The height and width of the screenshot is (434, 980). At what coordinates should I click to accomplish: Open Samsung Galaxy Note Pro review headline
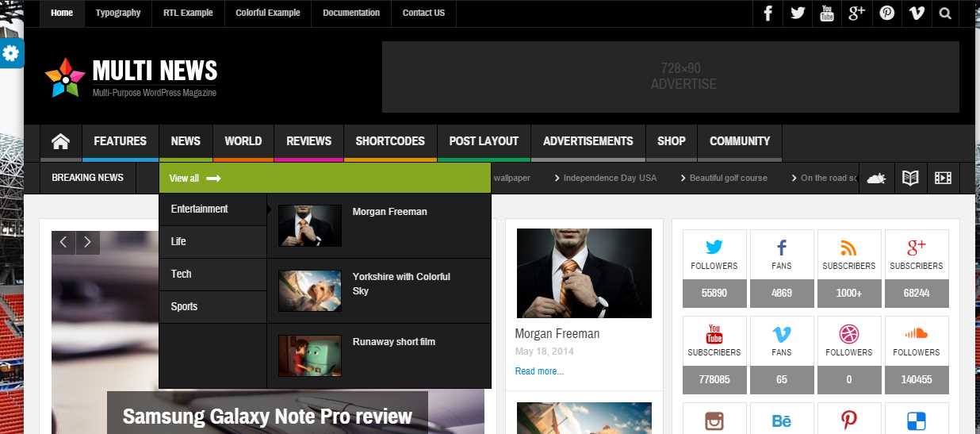point(267,417)
